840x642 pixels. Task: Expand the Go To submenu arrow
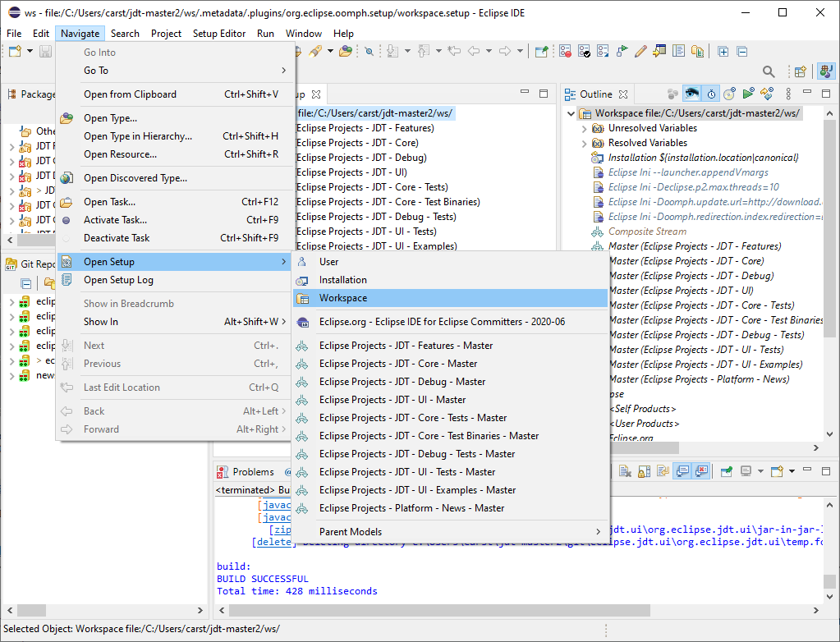(x=283, y=70)
